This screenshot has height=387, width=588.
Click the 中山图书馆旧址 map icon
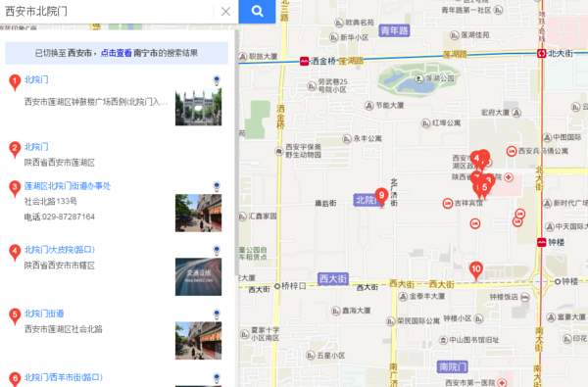coord(443,340)
